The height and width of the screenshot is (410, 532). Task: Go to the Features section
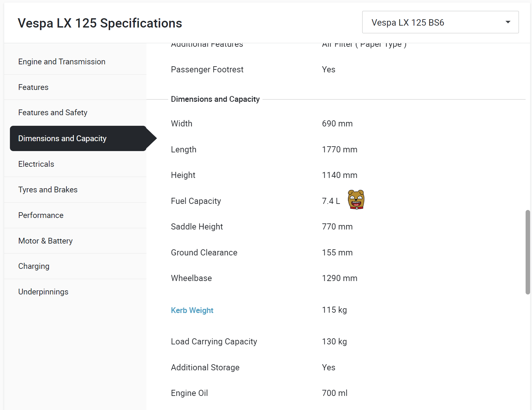[75, 87]
